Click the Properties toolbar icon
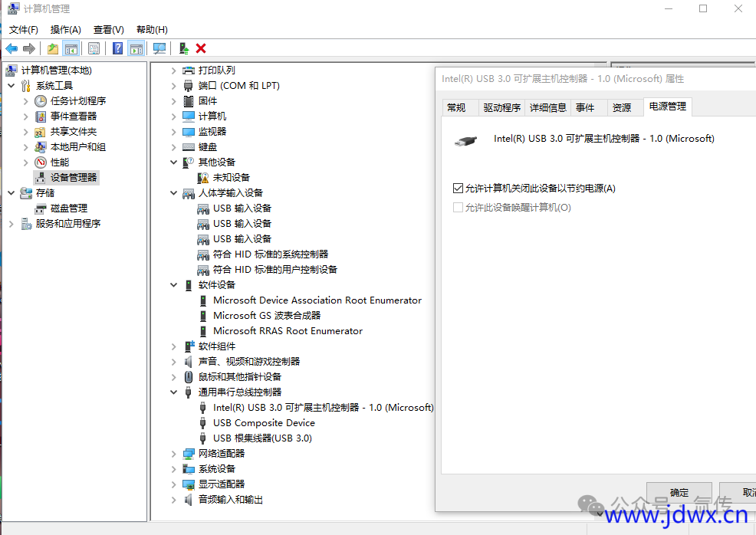Viewport: 756px width, 535px height. pos(94,48)
